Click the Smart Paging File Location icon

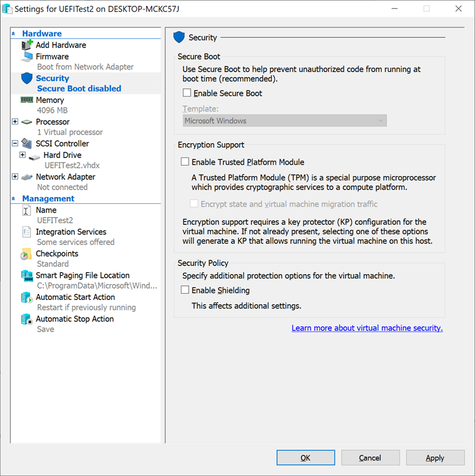point(27,276)
